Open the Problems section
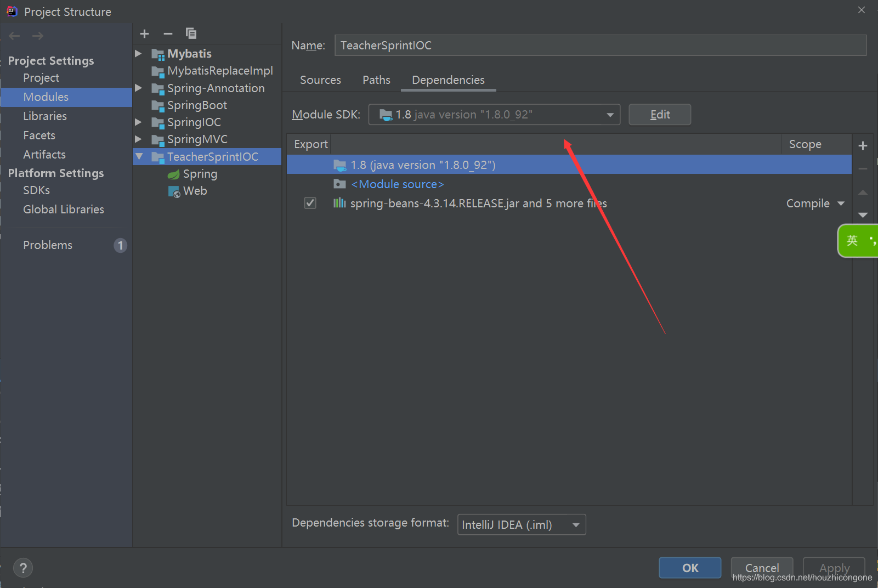This screenshot has height=588, width=878. (x=48, y=245)
